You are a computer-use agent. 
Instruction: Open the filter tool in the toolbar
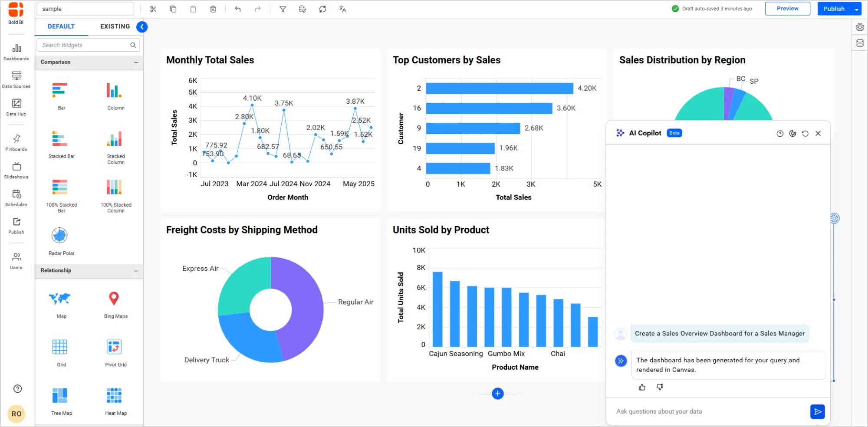coord(283,9)
